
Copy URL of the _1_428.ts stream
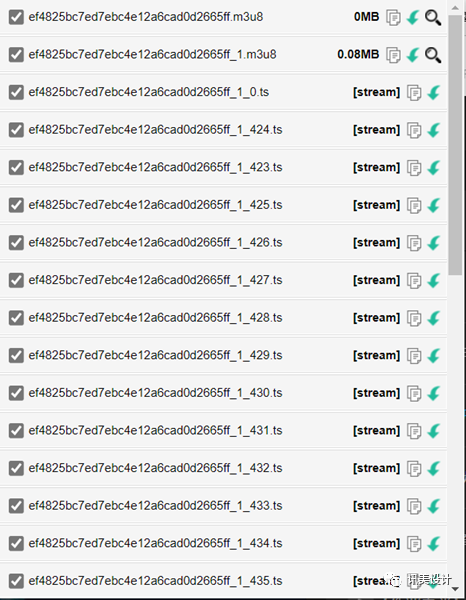coord(414,318)
